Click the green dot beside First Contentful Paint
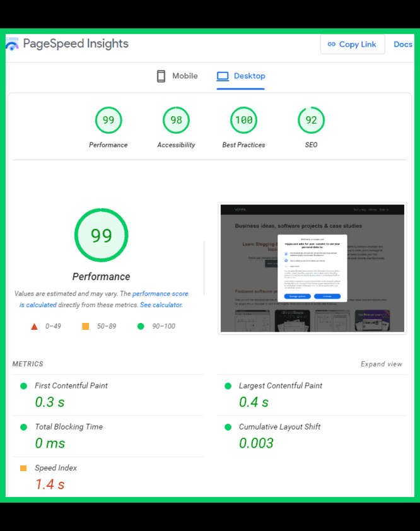Viewport: 420px width, 531px height. pyautogui.click(x=24, y=386)
